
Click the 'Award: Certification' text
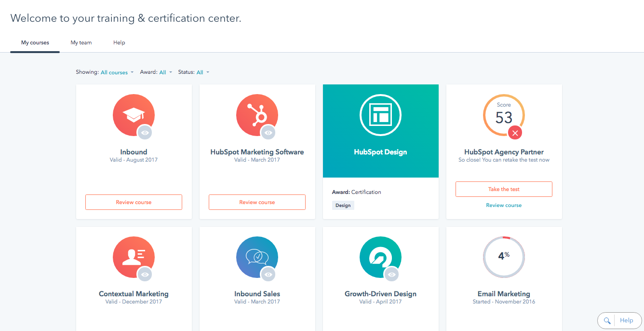[x=356, y=192]
